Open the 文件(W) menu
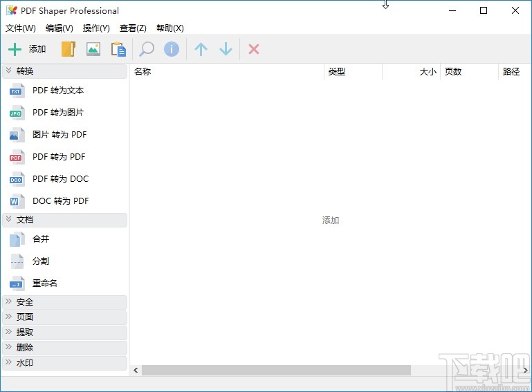 pyautogui.click(x=21, y=28)
